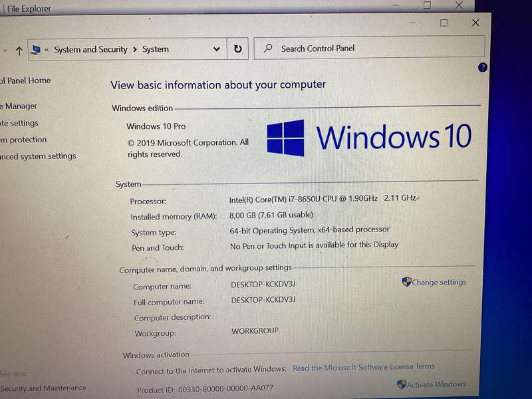Image resolution: width=532 pixels, height=399 pixels.
Task: Click the RAM value 8,00 GB
Action: [x=271, y=215]
